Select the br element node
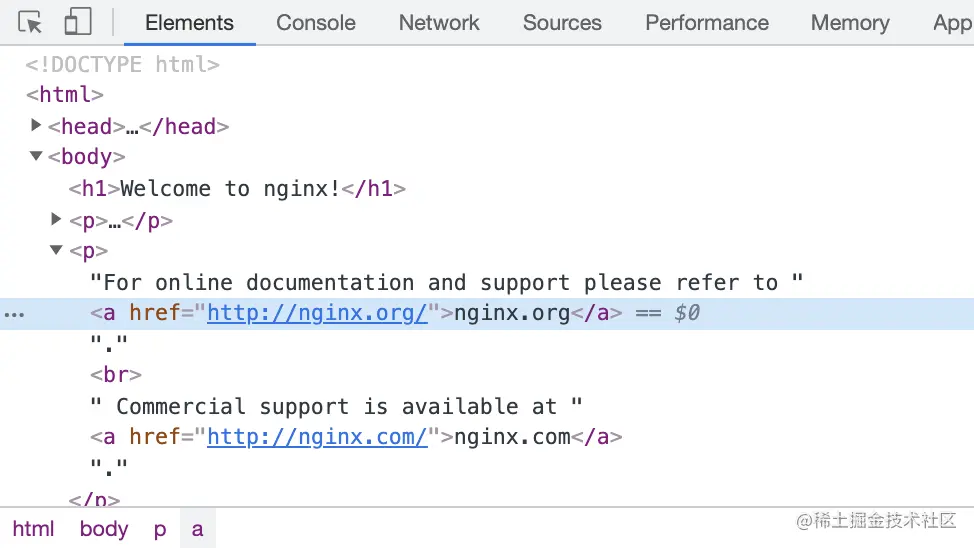Viewport: 974px width, 548px height. tap(116, 375)
